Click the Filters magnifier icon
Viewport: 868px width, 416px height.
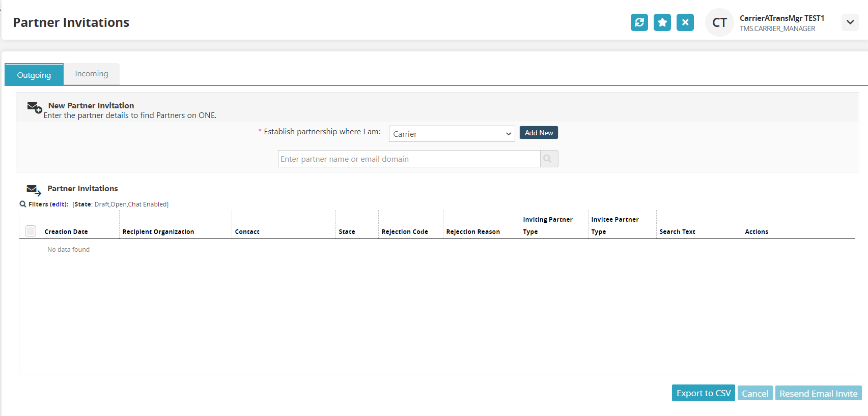click(x=23, y=204)
